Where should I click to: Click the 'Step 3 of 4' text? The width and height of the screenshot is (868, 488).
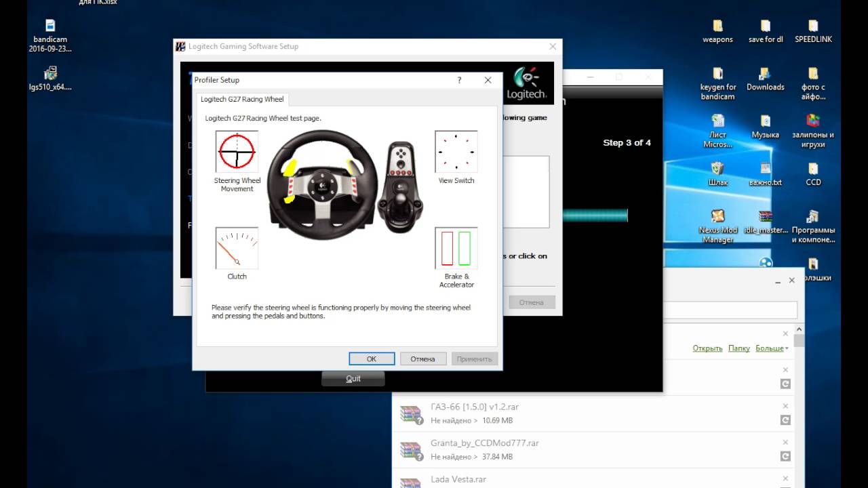pyautogui.click(x=627, y=143)
